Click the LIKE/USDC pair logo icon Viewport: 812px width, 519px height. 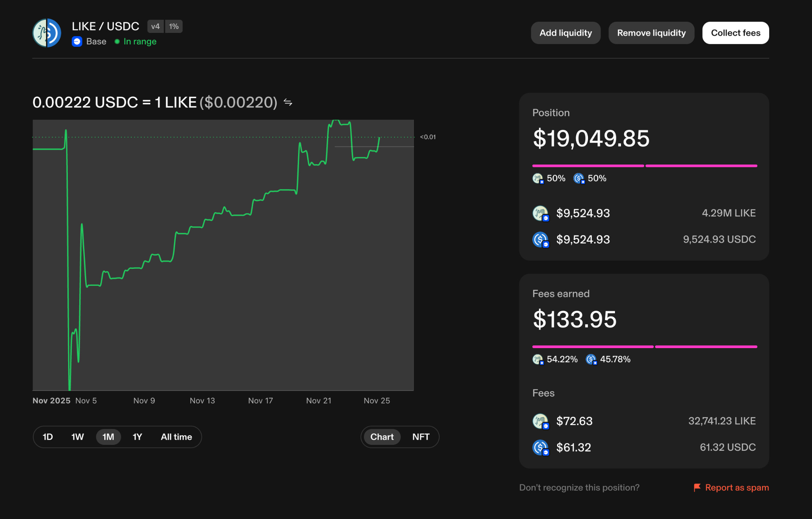47,33
